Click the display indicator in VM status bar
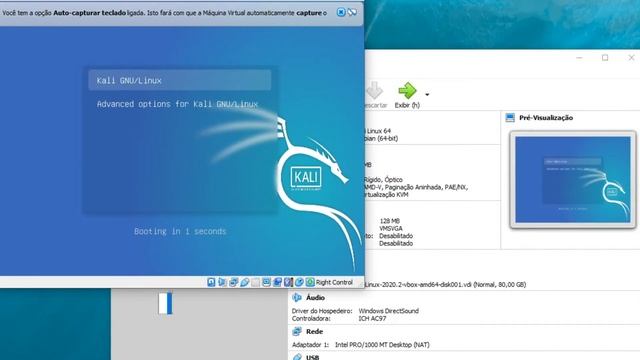Viewport: 640px width, 360px height. point(266,282)
